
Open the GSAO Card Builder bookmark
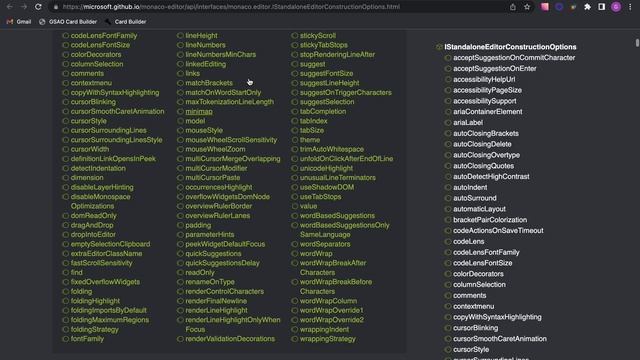68,22
